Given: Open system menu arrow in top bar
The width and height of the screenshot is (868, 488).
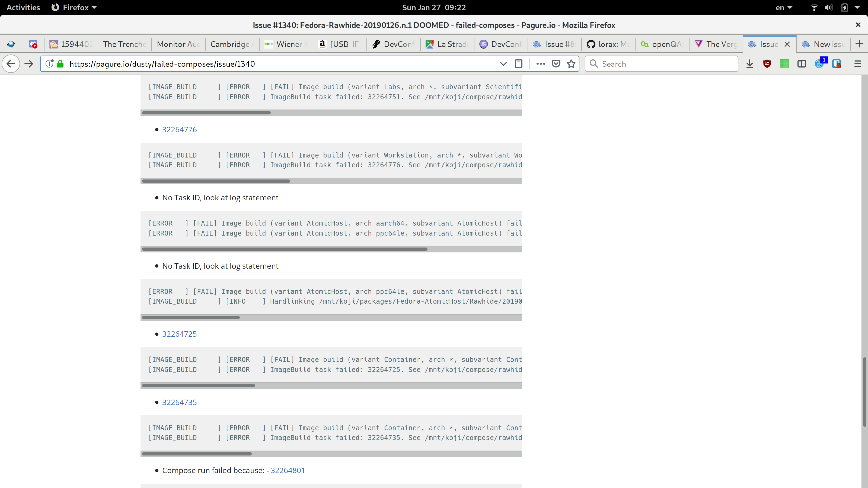Looking at the screenshot, I should [x=857, y=7].
